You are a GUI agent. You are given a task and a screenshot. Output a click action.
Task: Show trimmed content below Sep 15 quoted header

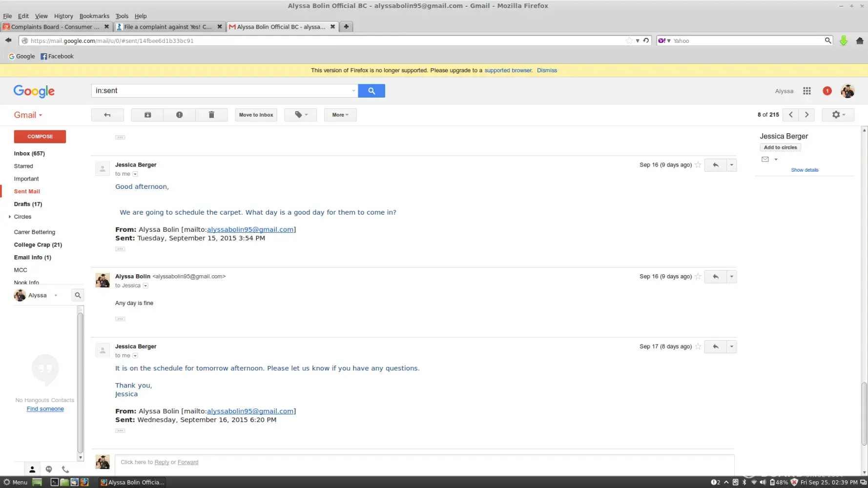(x=120, y=249)
